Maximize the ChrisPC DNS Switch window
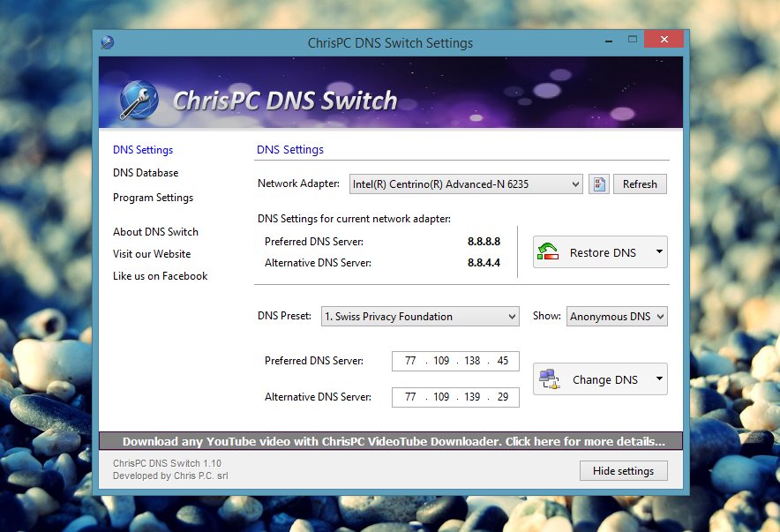The image size is (780, 532). (x=633, y=40)
